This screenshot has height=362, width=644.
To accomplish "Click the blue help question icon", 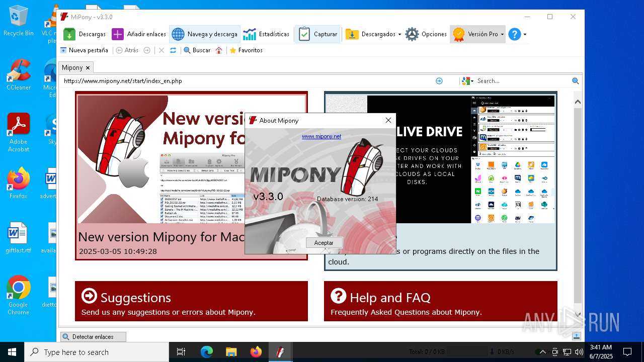I will pos(514,34).
